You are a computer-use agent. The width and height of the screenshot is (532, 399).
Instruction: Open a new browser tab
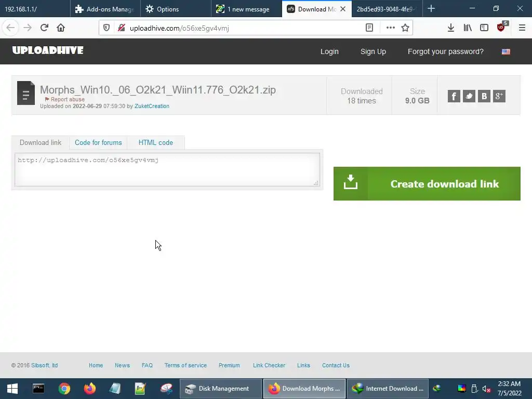431,8
